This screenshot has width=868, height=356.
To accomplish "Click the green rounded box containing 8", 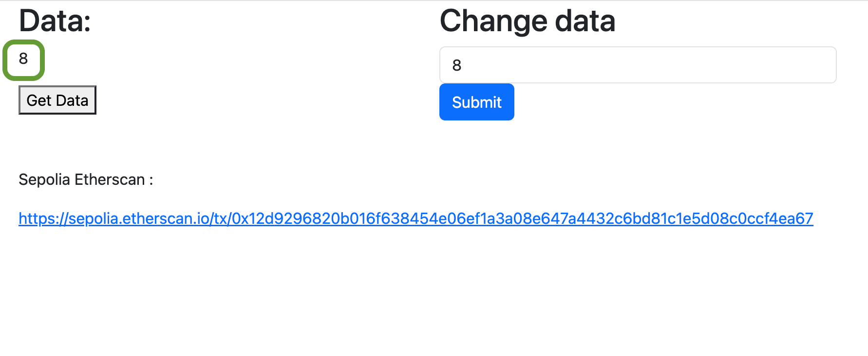I will (x=23, y=59).
